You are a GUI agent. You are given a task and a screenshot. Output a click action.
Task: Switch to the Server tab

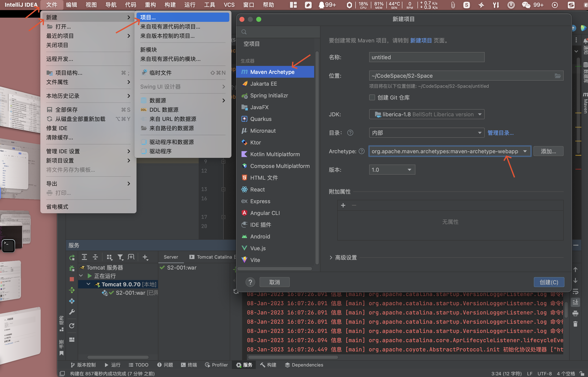click(x=171, y=257)
